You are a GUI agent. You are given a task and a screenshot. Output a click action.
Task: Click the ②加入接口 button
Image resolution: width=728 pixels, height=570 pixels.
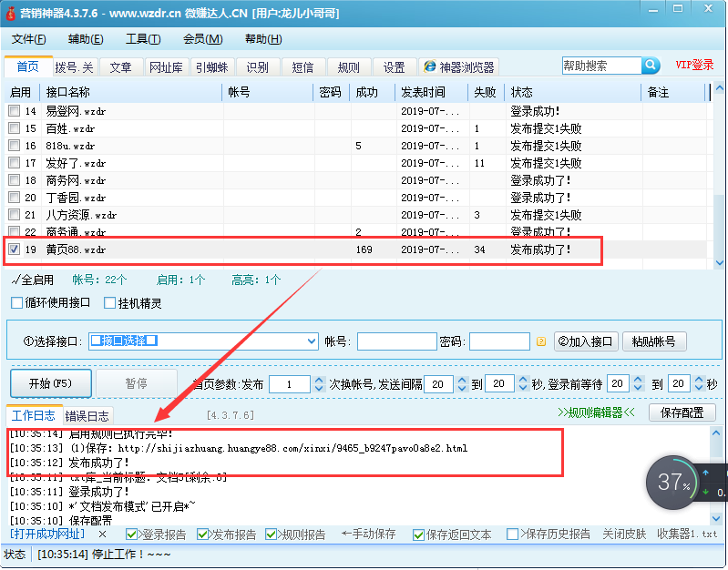pos(586,341)
